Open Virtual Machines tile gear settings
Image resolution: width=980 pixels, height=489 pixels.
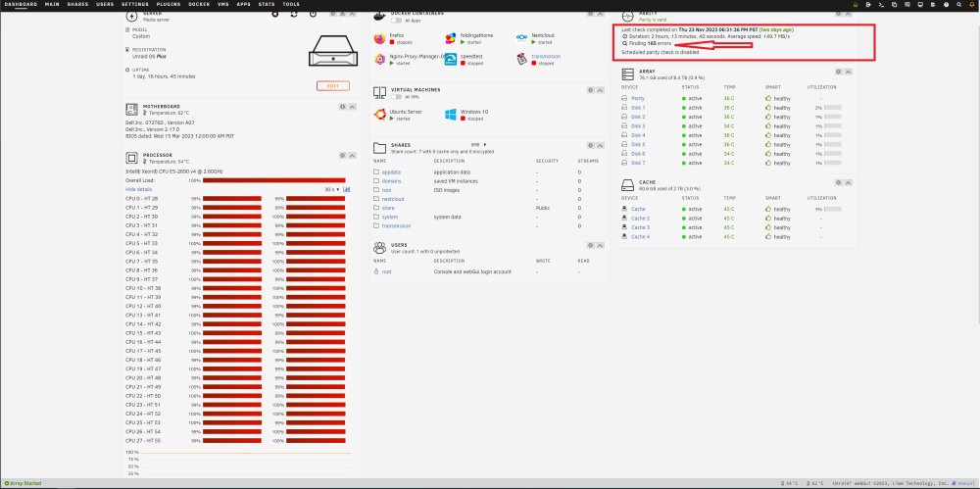591,90
